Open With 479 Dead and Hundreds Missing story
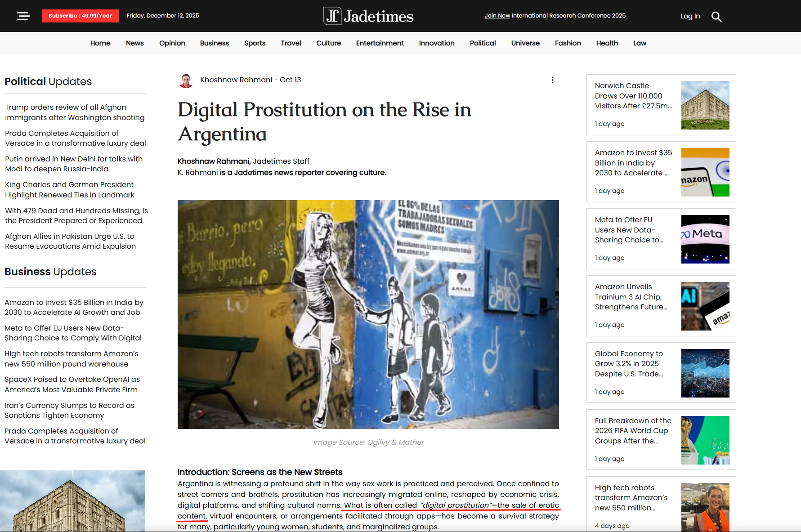801x532 pixels. tap(76, 215)
